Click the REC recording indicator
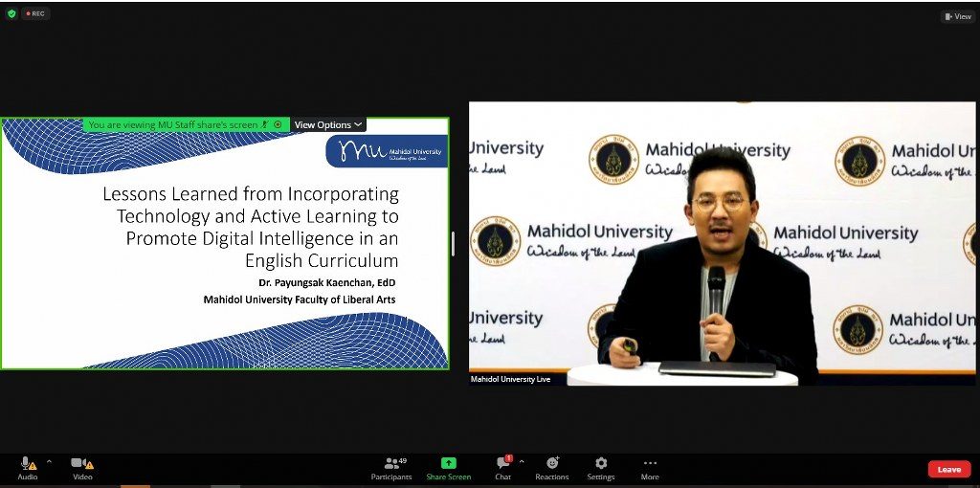 (35, 13)
